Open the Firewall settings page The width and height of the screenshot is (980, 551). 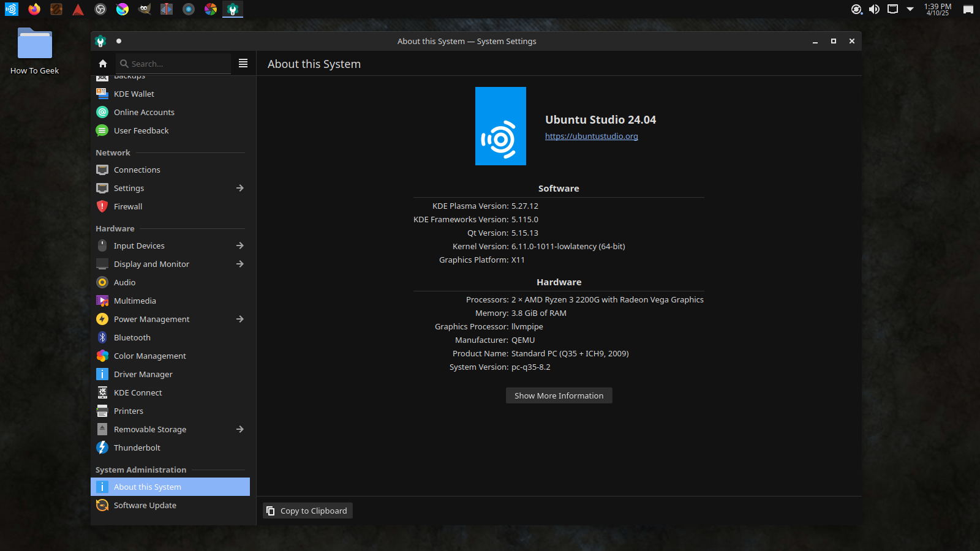coord(128,206)
